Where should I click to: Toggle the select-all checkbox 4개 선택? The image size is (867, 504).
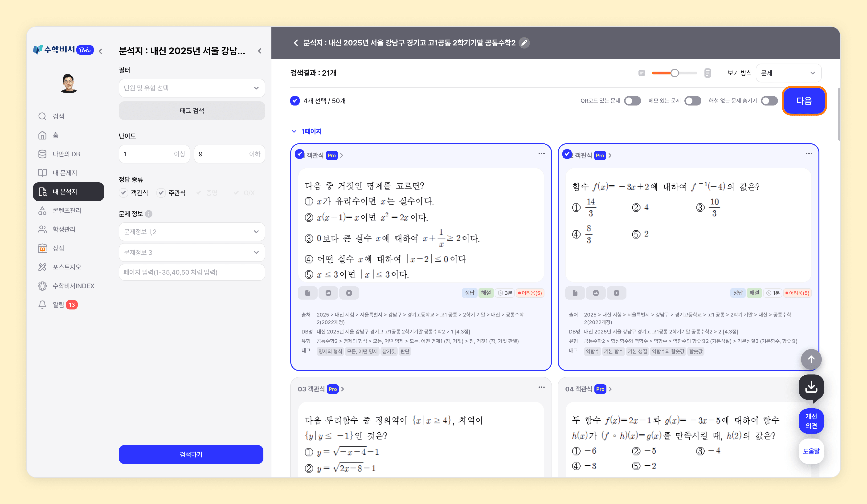(x=295, y=101)
